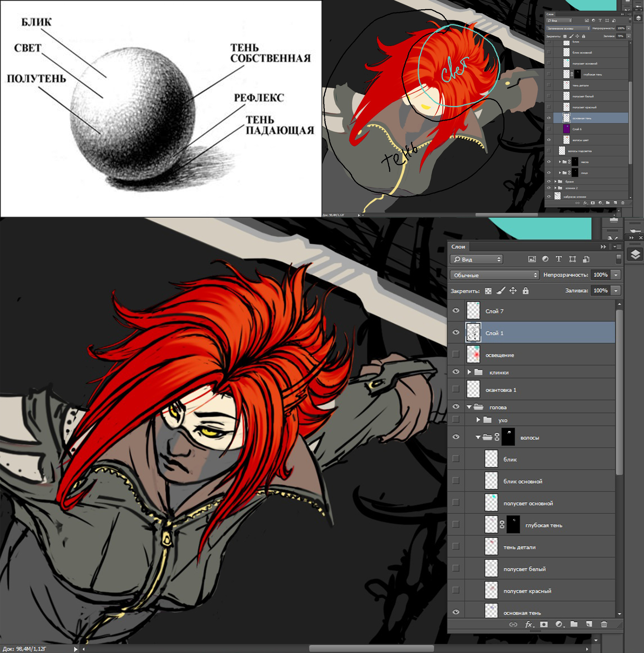Create new adjustment layer from large panel bottom
This screenshot has height=653, width=644.
click(559, 624)
